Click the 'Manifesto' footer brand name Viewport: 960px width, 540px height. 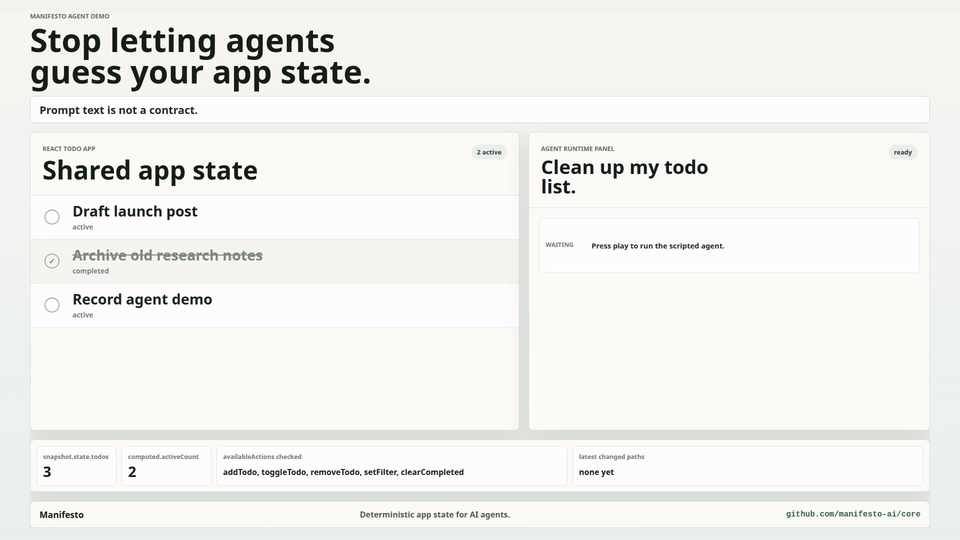[x=62, y=515]
